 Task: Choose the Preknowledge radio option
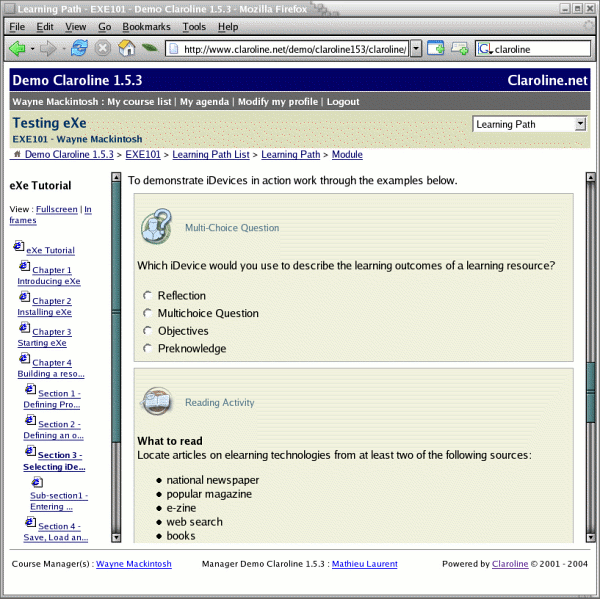[147, 348]
